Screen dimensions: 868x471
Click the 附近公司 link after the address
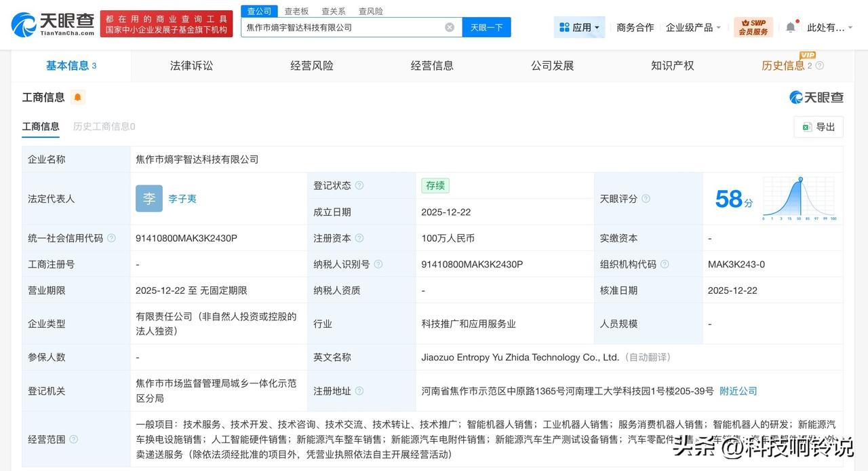point(738,391)
